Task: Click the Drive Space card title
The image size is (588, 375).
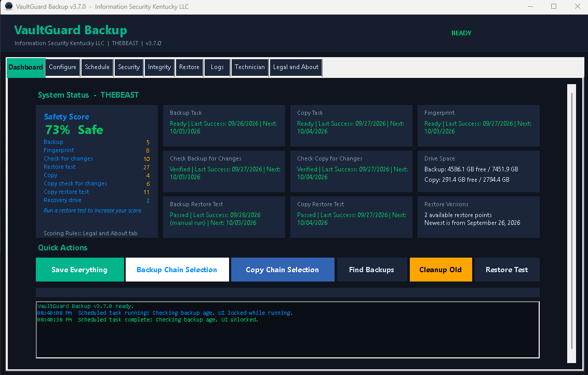Action: [x=439, y=158]
